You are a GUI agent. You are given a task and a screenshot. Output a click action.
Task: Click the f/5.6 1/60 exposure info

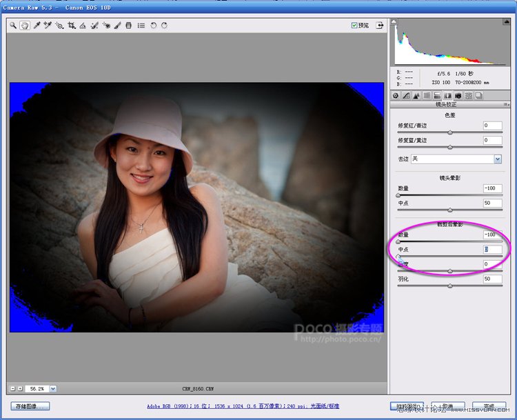pyautogui.click(x=456, y=74)
